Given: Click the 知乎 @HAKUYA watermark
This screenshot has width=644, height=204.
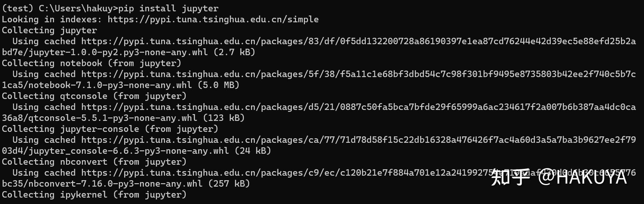Looking at the screenshot, I should pyautogui.click(x=559, y=178).
